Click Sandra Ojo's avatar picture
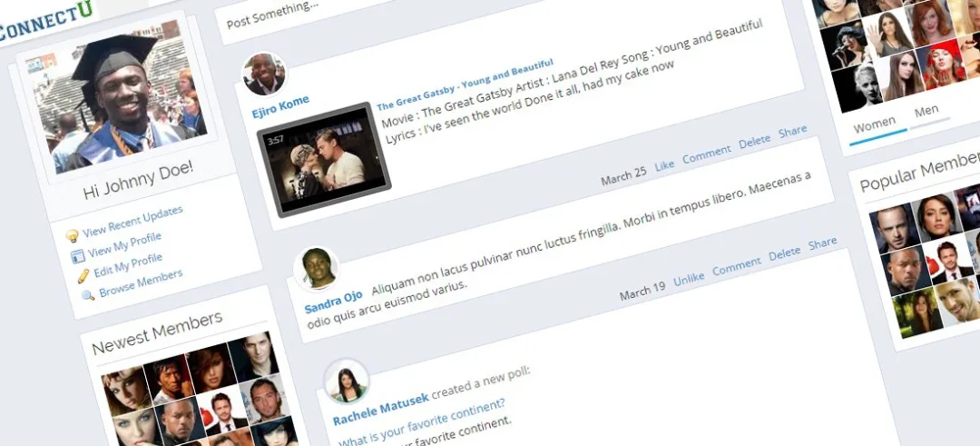This screenshot has height=446, width=980. 316,268
